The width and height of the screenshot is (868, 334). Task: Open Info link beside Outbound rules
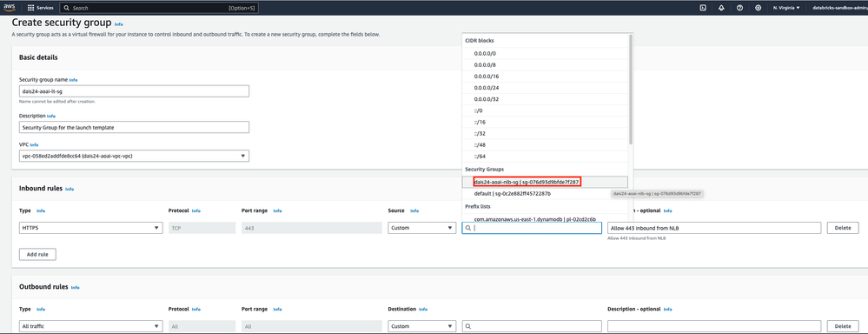coord(75,288)
